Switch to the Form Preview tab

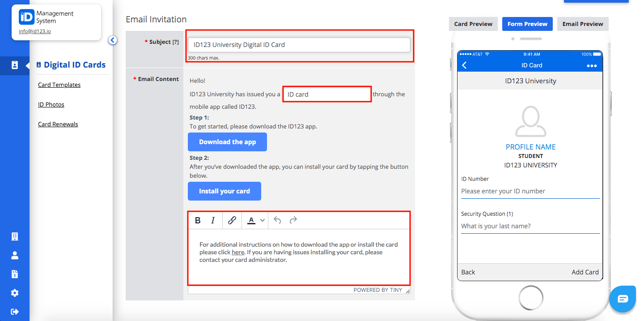click(x=527, y=24)
